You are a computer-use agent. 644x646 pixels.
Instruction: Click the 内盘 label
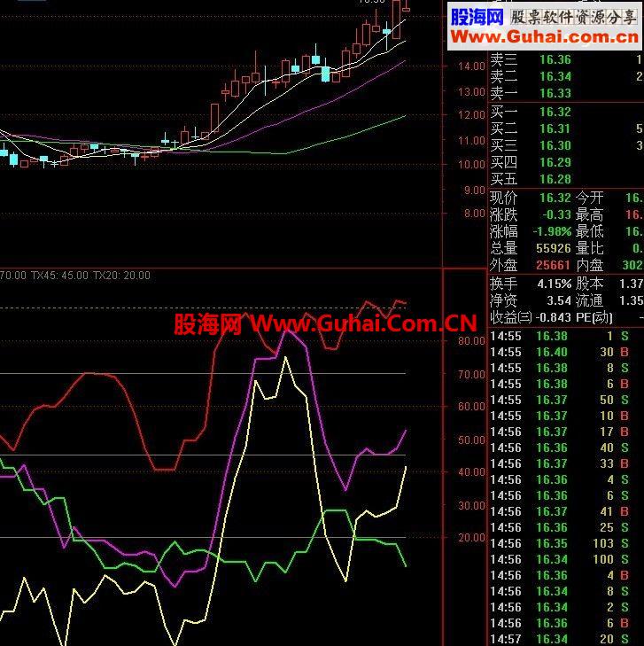590,265
